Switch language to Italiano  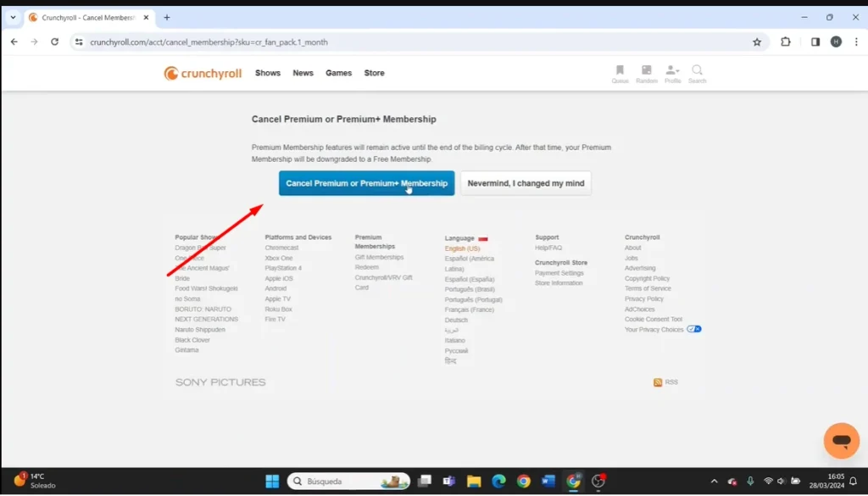coord(454,341)
